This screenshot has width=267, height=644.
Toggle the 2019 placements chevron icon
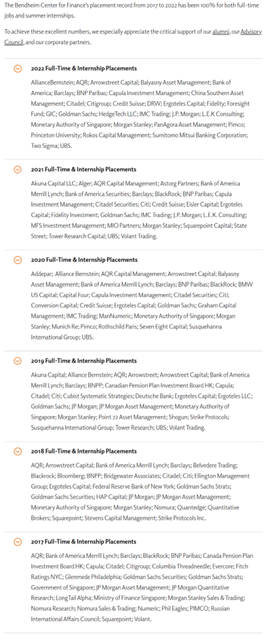(18, 360)
